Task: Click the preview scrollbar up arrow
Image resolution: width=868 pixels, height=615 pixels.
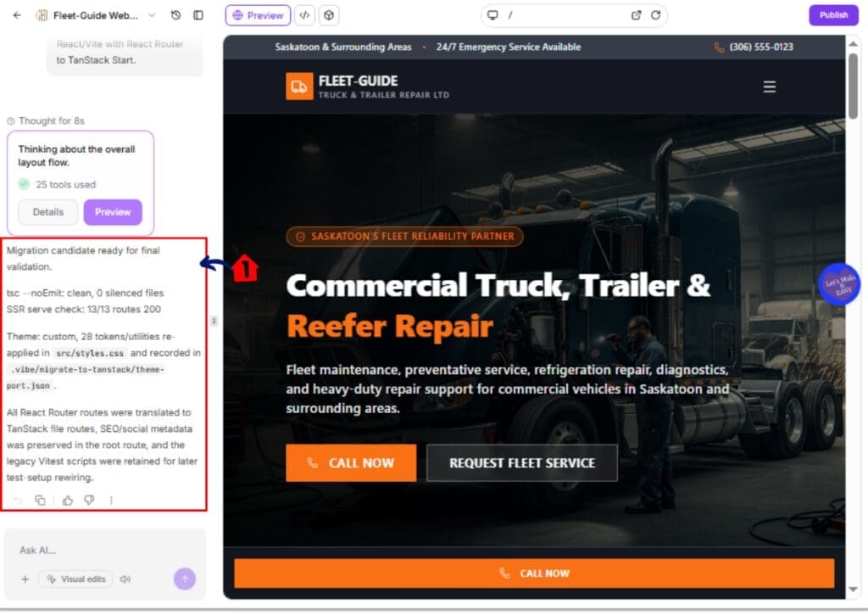Action: [853, 43]
